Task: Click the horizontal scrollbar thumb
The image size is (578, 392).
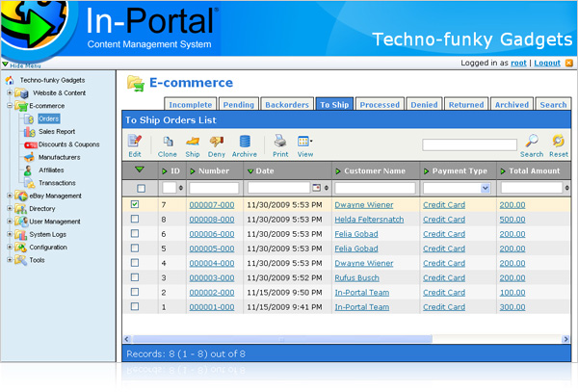Action: pos(282,339)
